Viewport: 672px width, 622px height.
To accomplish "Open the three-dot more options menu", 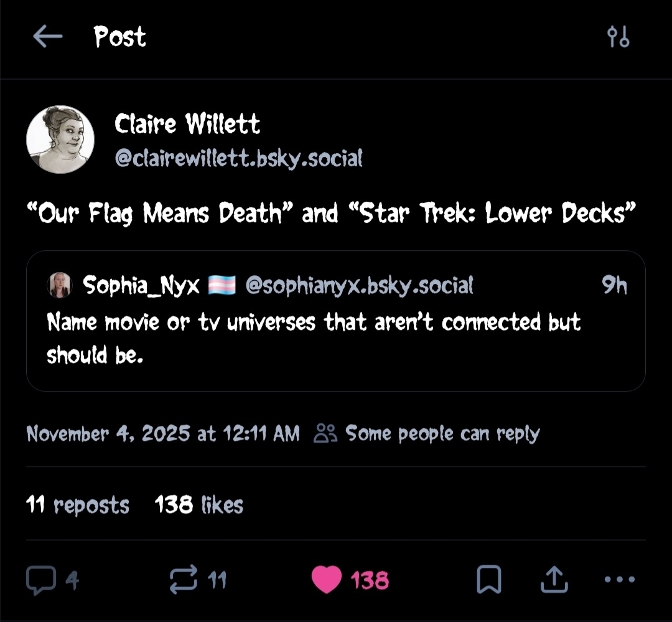I will tap(618, 580).
